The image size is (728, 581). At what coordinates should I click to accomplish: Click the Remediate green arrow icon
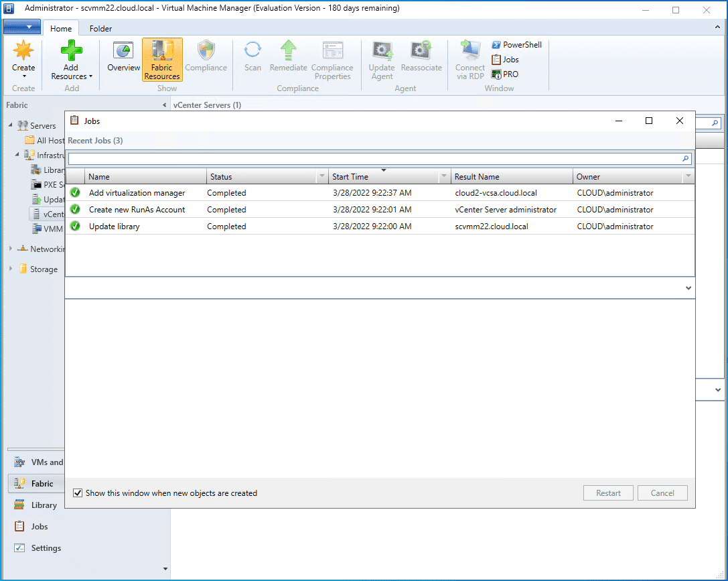(289, 50)
